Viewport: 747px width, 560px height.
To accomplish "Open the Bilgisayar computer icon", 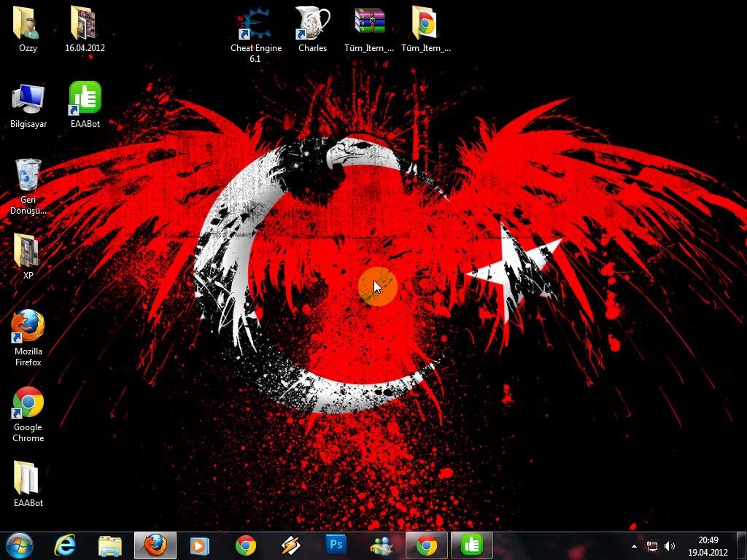I will [28, 105].
